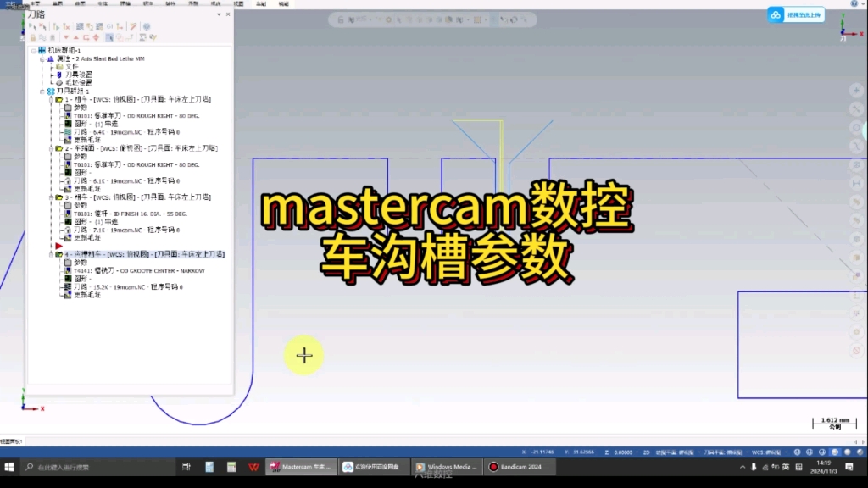Click the select all operations icon

pos(33,26)
